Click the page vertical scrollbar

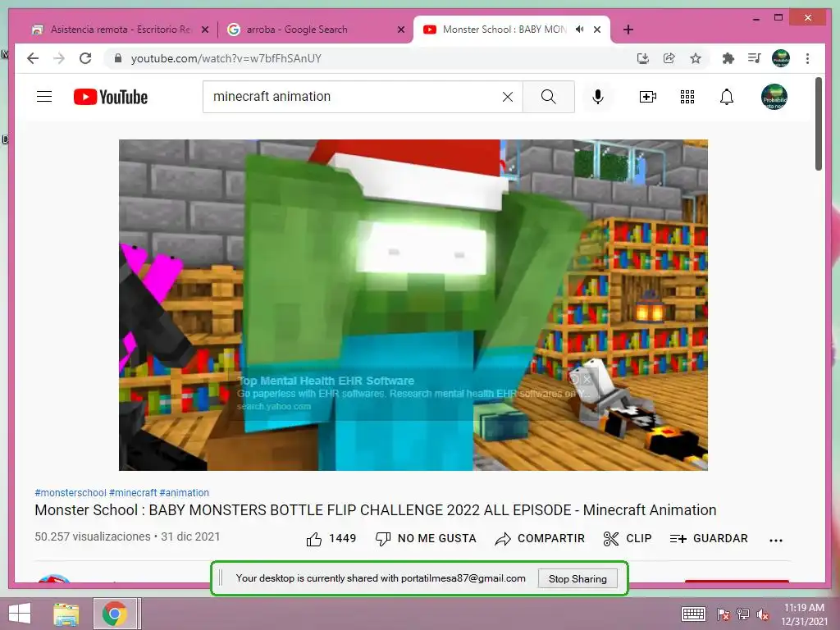(819, 125)
